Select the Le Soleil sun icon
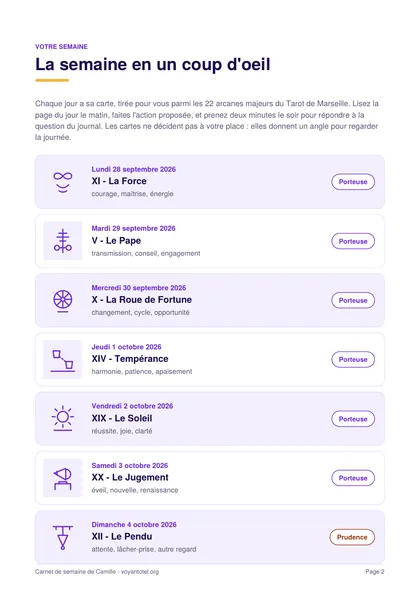This screenshot has width=420, height=594. [x=62, y=419]
